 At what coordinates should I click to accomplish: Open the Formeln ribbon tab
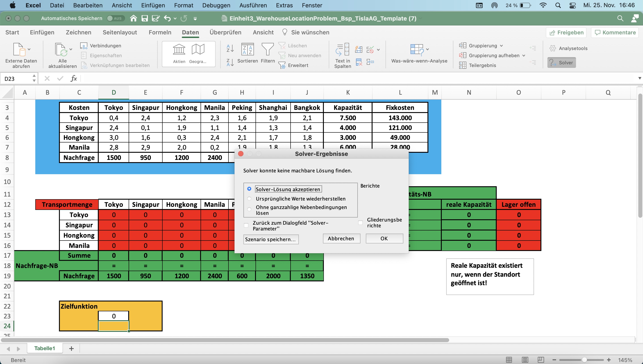tap(160, 32)
